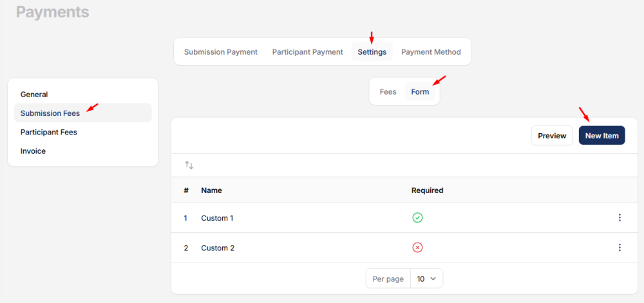Open the three-dot menu for Custom 2
Viewport: 644px width, 303px height.
coord(620,248)
